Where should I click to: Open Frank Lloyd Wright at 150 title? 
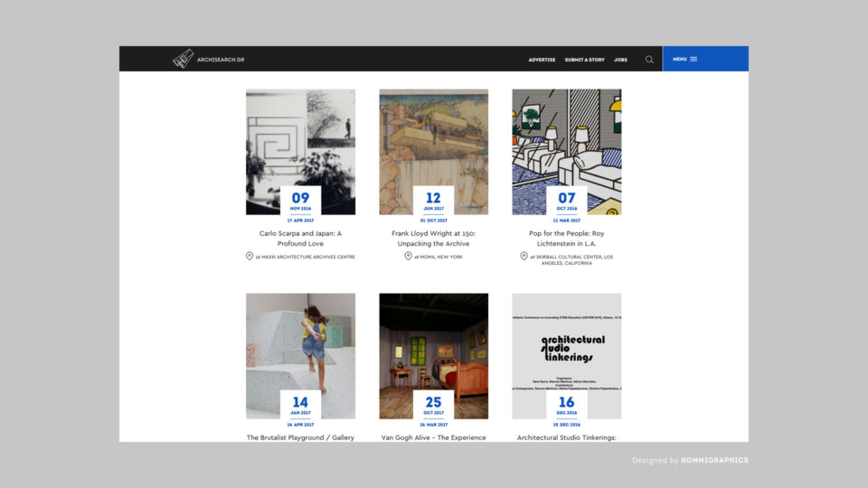(x=433, y=239)
